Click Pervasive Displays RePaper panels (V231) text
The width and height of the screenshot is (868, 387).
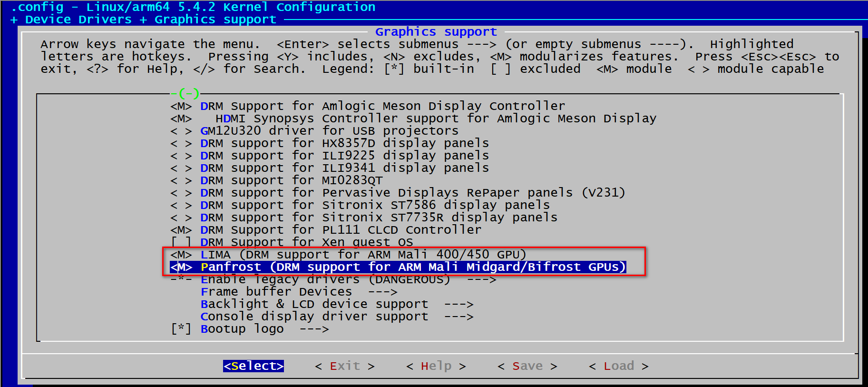(474, 193)
